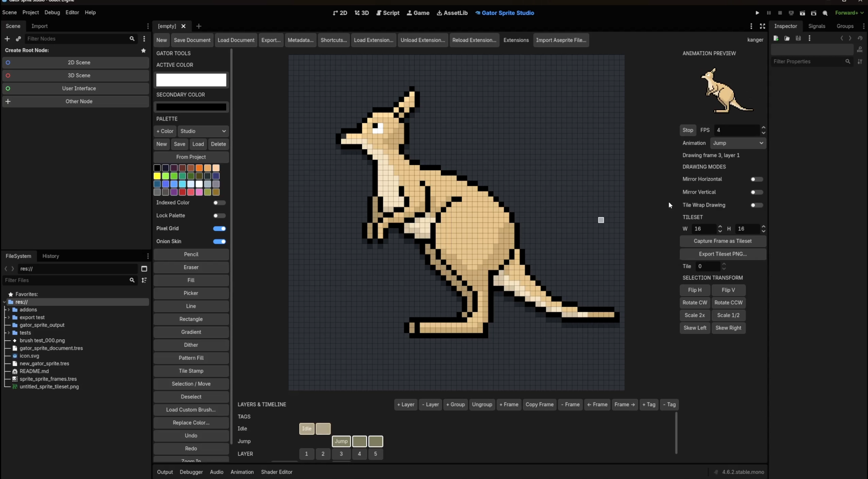Image resolution: width=868 pixels, height=479 pixels.
Task: Toggle the Indexed Color switch
Action: point(219,202)
